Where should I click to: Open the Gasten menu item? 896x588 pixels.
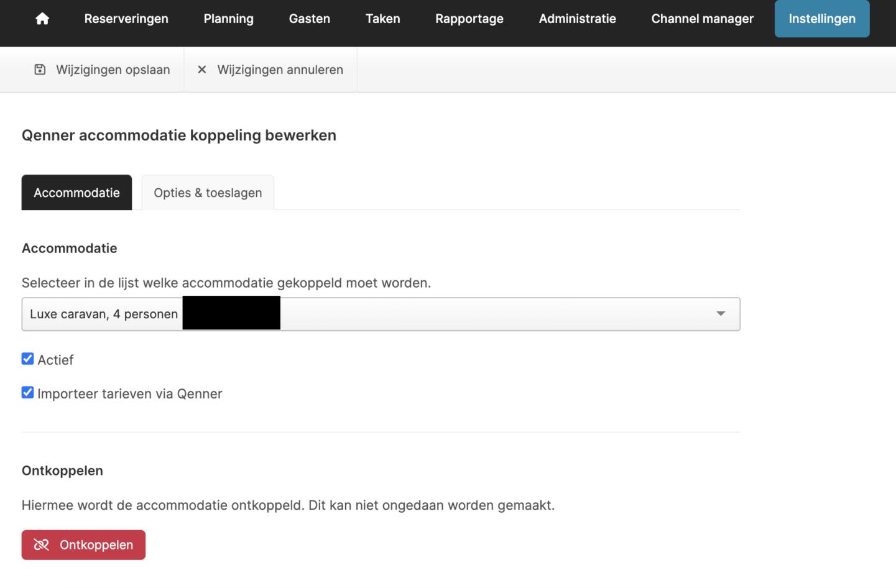(309, 19)
